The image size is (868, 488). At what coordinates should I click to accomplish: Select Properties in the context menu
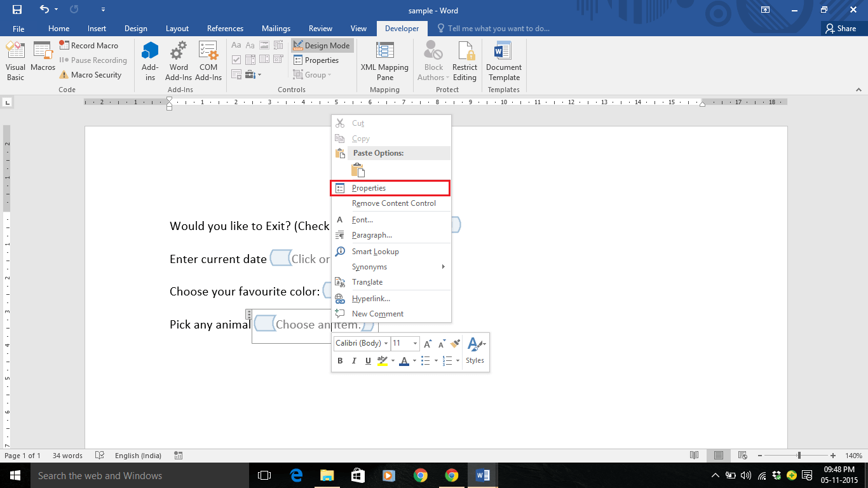point(391,188)
